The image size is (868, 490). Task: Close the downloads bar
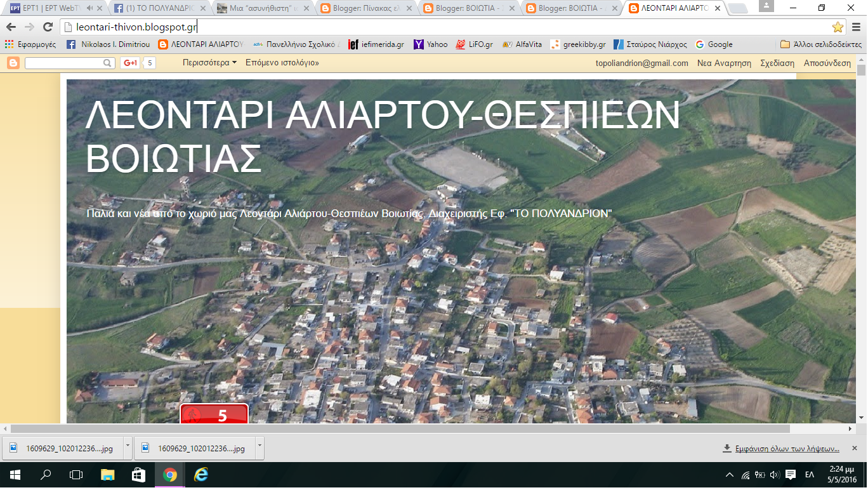pyautogui.click(x=855, y=448)
